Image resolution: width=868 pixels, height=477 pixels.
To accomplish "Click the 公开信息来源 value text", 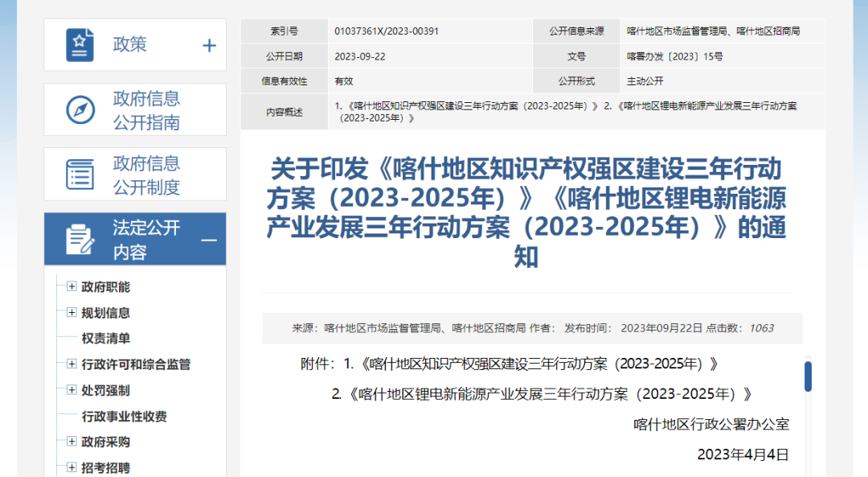I will tap(713, 31).
